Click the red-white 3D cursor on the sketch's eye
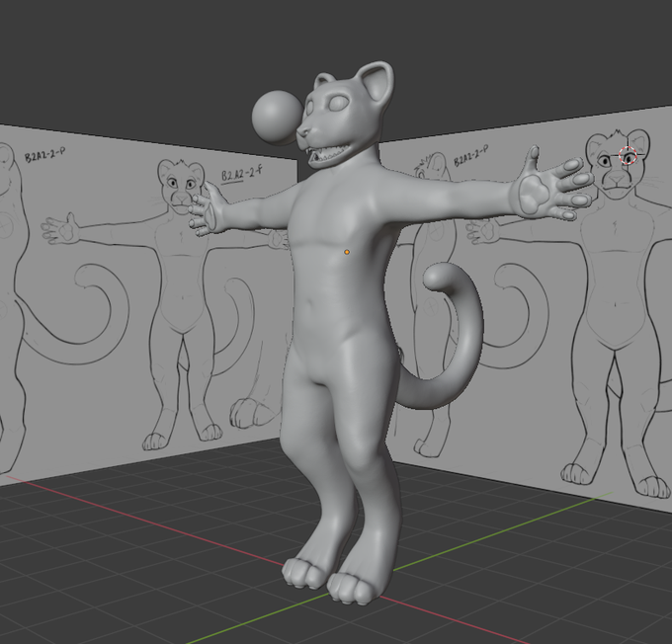The height and width of the screenshot is (644, 672). [x=628, y=155]
